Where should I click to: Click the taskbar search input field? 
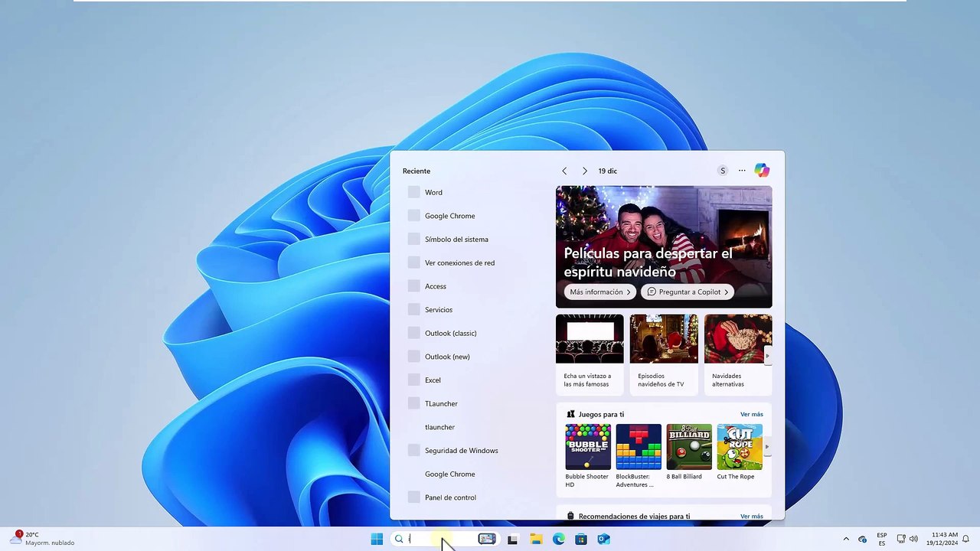440,539
